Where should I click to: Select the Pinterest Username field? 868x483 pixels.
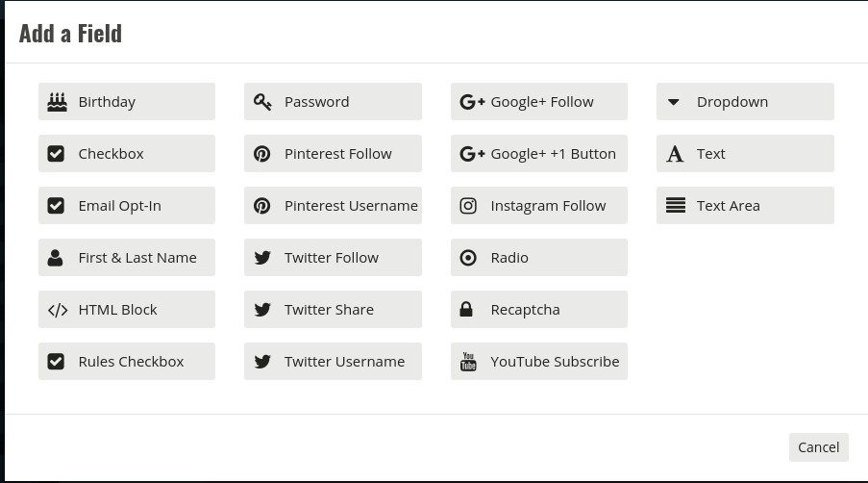(x=333, y=206)
